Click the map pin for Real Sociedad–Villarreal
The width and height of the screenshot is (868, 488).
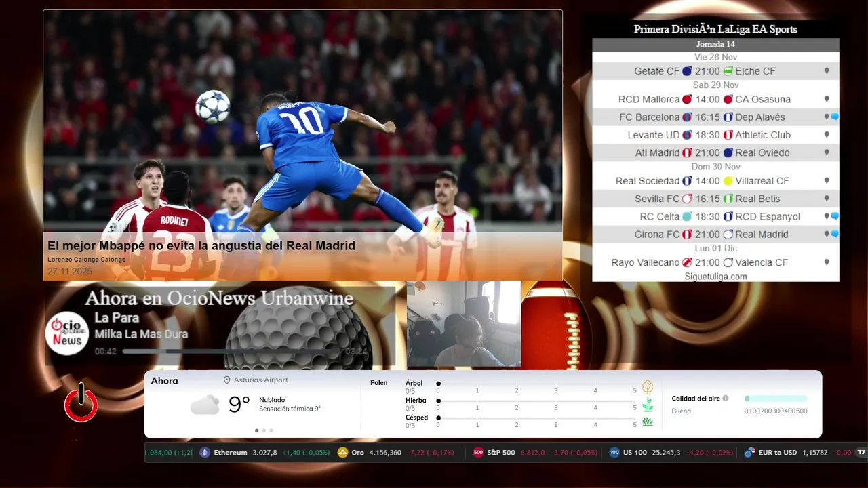(827, 181)
